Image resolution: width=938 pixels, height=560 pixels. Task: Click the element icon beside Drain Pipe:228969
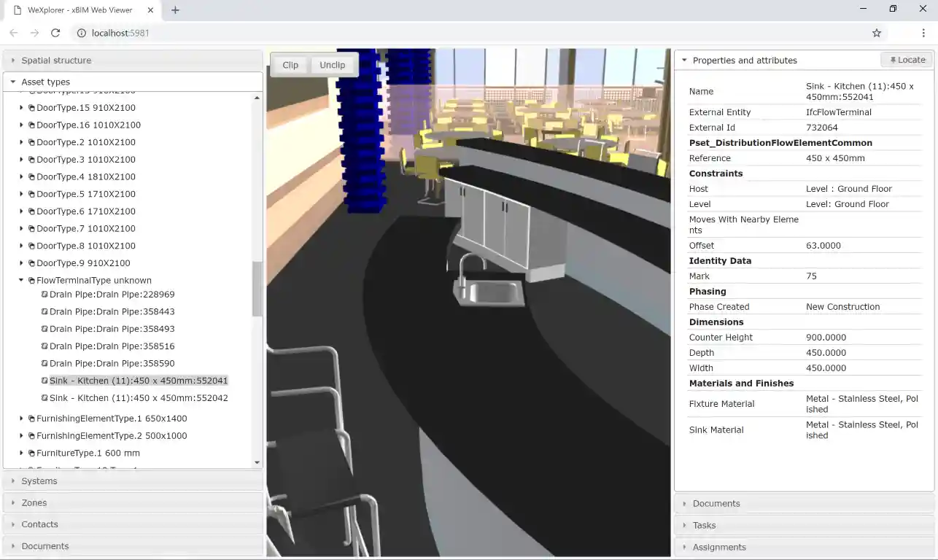pos(44,295)
